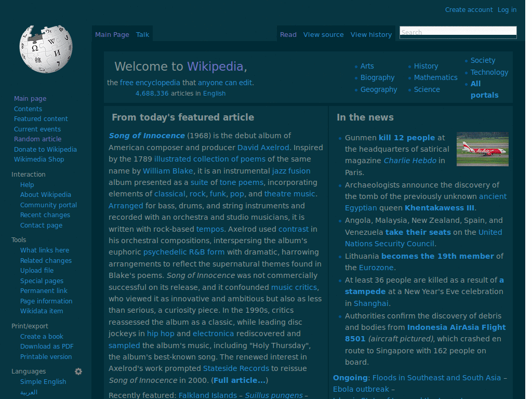
Task: Open Floods in Southeast and South Asia link
Action: [x=436, y=378]
